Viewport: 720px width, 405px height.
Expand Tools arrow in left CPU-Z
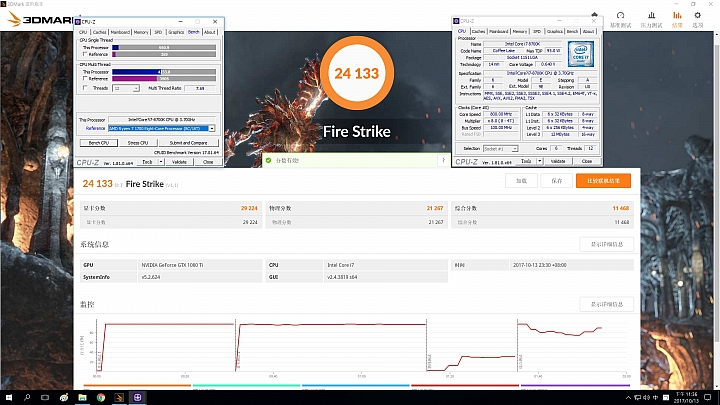click(x=161, y=162)
